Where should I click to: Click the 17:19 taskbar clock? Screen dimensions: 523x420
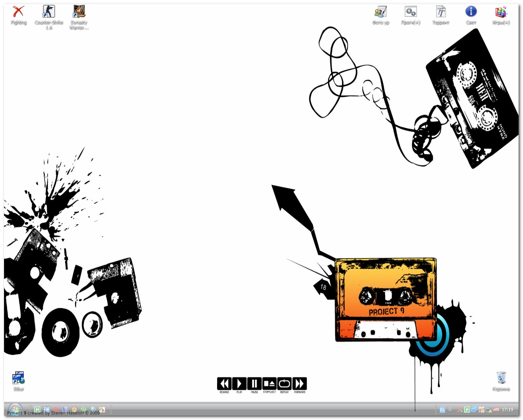pos(507,410)
